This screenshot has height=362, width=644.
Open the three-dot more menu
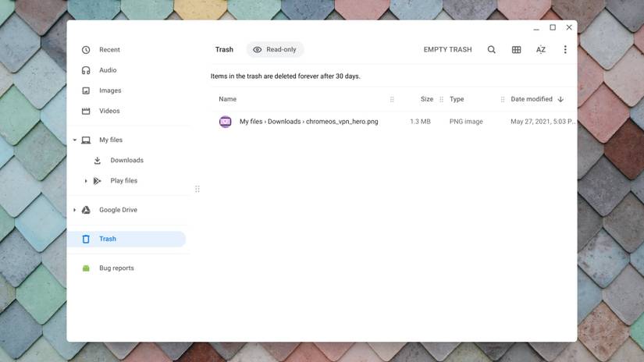coord(565,50)
